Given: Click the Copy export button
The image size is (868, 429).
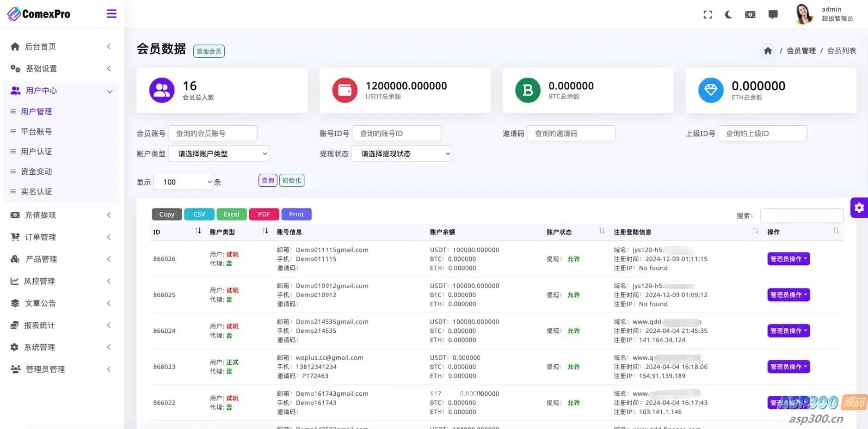Looking at the screenshot, I should coord(167,214).
